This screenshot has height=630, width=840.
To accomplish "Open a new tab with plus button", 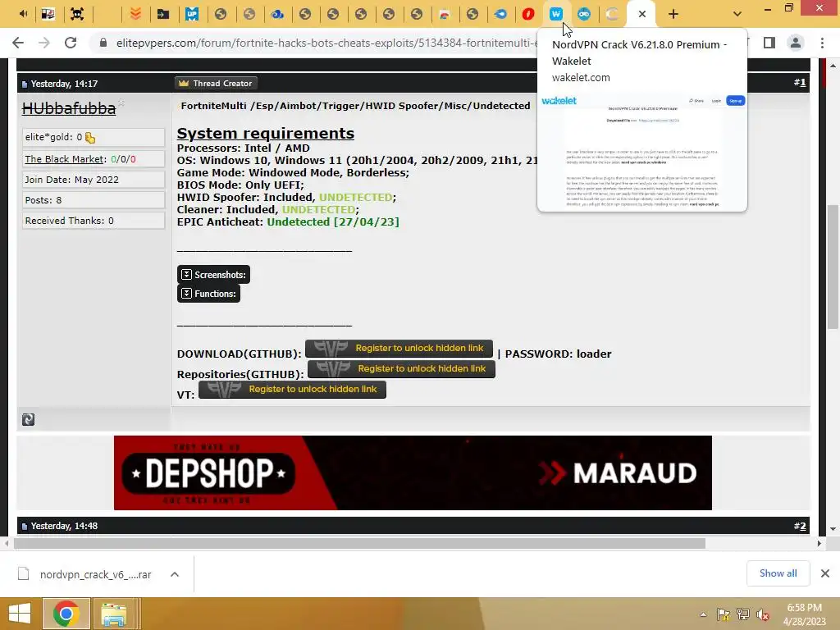I will (673, 14).
